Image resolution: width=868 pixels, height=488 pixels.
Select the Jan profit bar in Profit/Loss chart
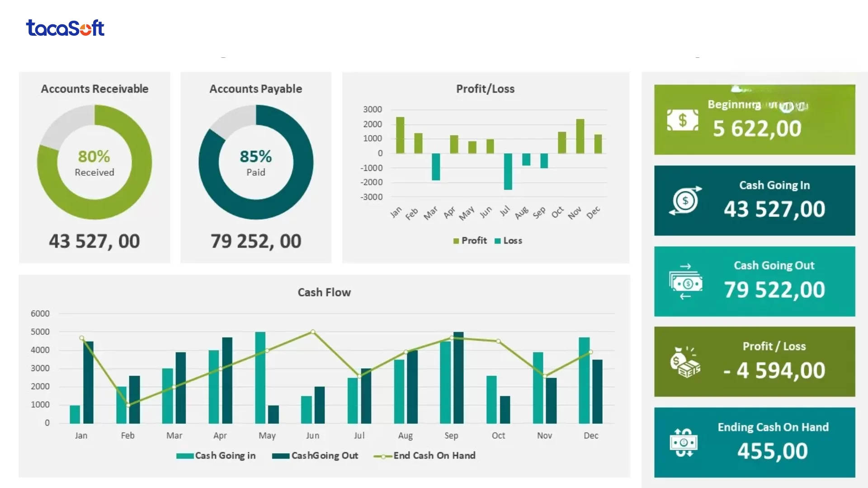(400, 135)
